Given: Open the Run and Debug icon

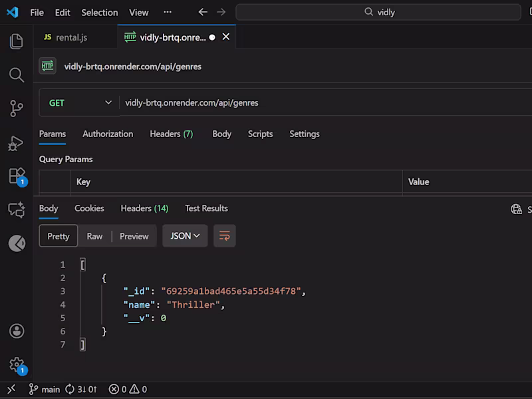Looking at the screenshot, I should 17,142.
